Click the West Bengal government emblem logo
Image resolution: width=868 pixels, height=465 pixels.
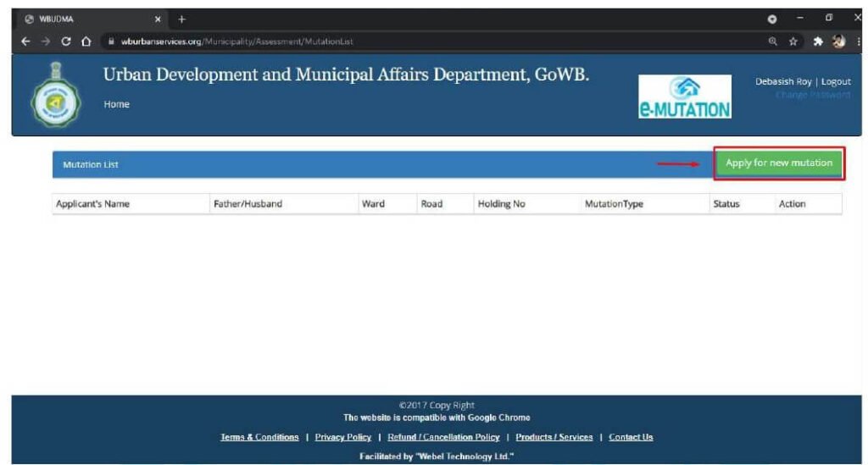click(55, 95)
